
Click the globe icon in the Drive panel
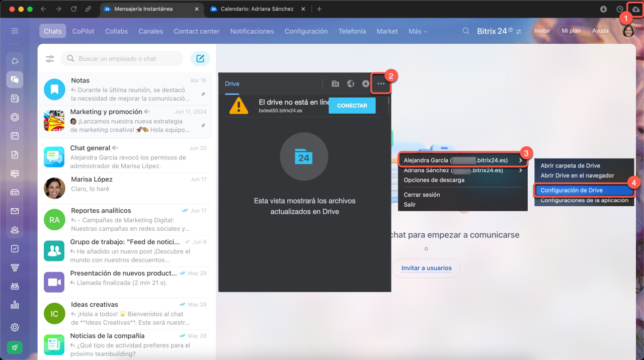click(x=351, y=83)
